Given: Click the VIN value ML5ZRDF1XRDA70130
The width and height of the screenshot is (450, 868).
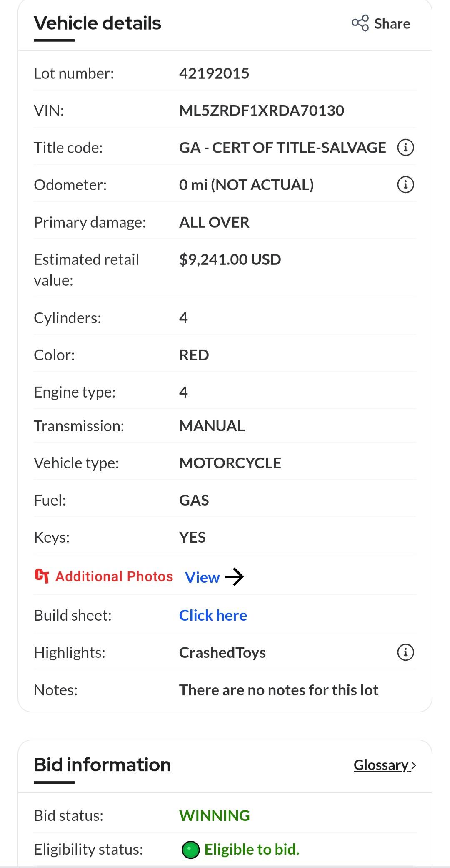Looking at the screenshot, I should (x=262, y=111).
